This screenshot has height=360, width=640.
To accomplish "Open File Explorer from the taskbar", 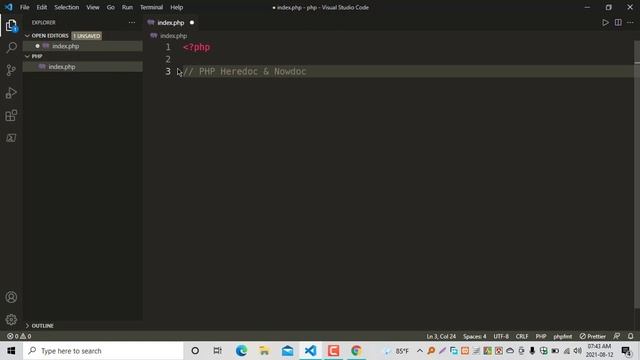I will click(264, 351).
